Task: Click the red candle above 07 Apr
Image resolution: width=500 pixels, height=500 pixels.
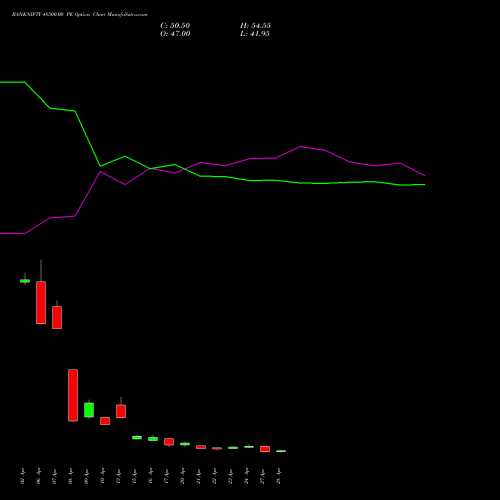Action: coord(57,317)
